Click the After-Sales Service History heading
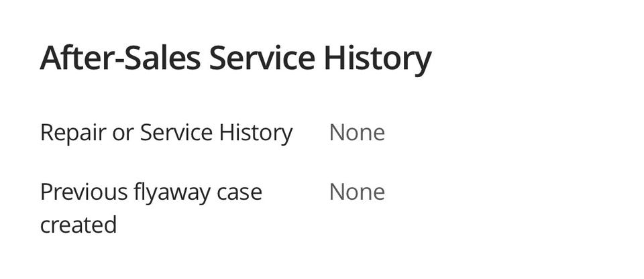This screenshot has height=279, width=644. [x=235, y=58]
